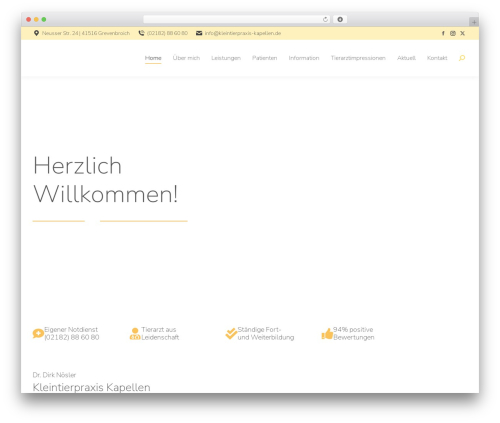Click the Neusser Str. 24 address text
Screen dimensions: 500x423
coord(86,33)
